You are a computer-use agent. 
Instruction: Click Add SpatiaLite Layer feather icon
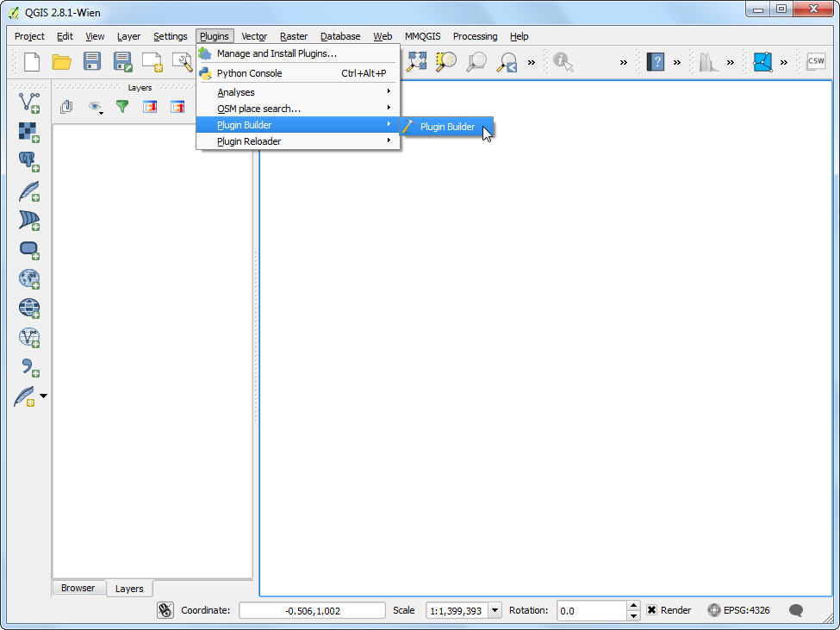pyautogui.click(x=29, y=190)
